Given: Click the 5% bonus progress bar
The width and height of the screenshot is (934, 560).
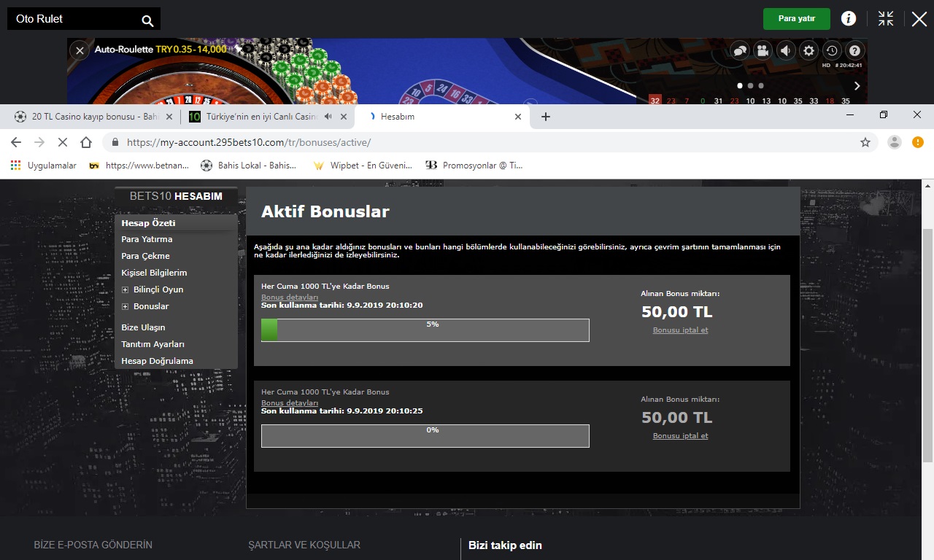Looking at the screenshot, I should [x=425, y=330].
